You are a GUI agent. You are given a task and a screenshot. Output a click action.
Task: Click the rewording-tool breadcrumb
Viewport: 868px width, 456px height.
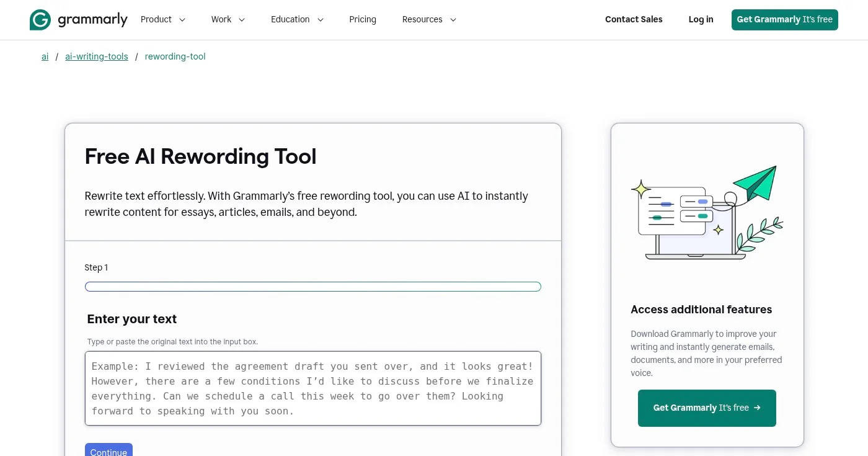(175, 56)
